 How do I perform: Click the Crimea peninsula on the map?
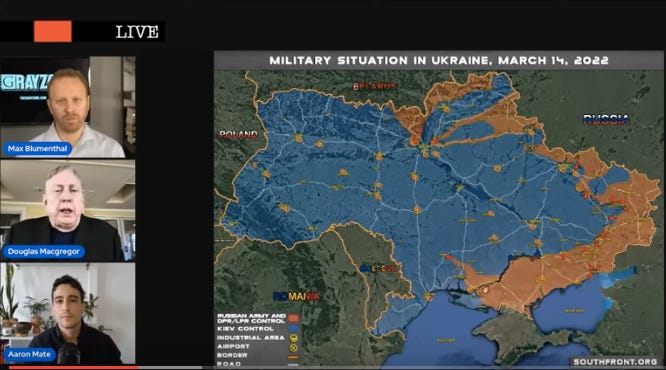click(518, 336)
